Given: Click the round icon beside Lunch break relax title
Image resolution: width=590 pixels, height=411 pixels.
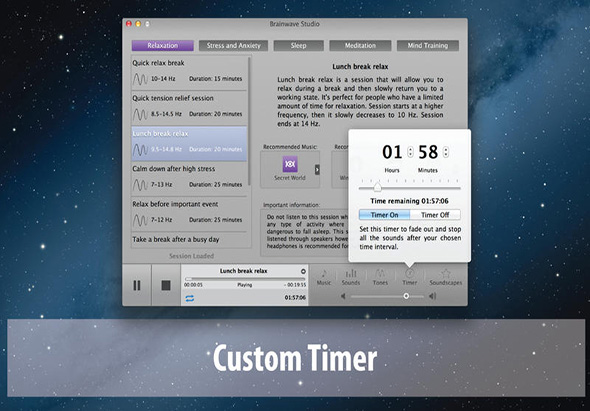Looking at the screenshot, I should coord(303,271).
